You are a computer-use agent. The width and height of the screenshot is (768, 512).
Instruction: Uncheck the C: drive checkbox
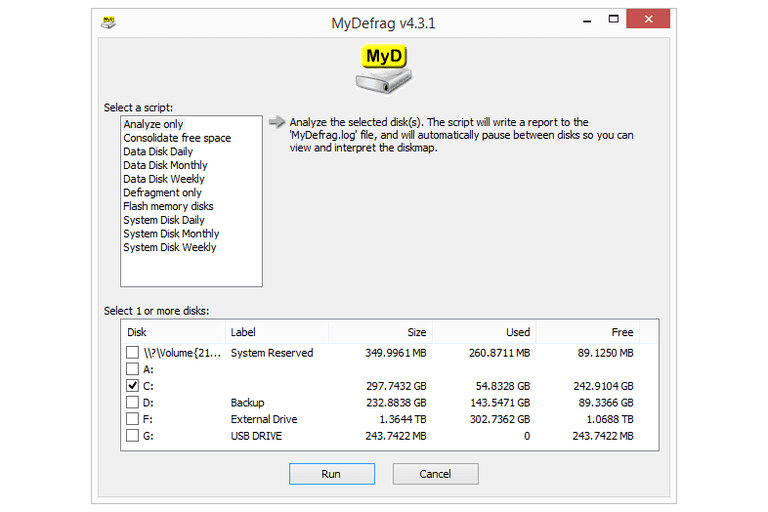(133, 385)
